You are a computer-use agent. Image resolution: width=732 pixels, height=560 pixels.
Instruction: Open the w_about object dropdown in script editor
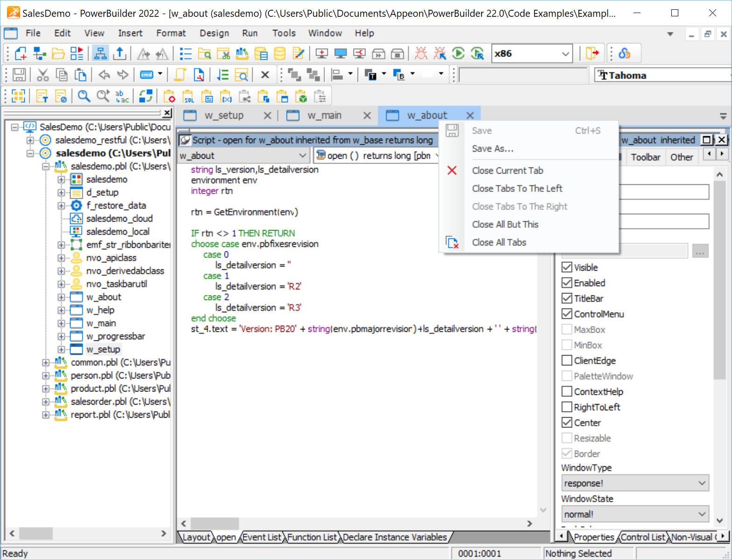[x=243, y=155]
